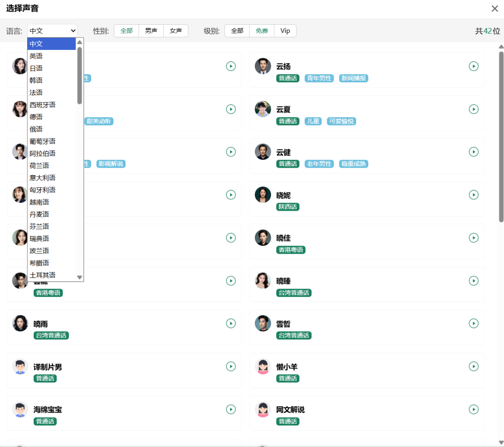Play the 懒小羊 voice preview
Image resolution: width=504 pixels, height=447 pixels.
coord(474,366)
